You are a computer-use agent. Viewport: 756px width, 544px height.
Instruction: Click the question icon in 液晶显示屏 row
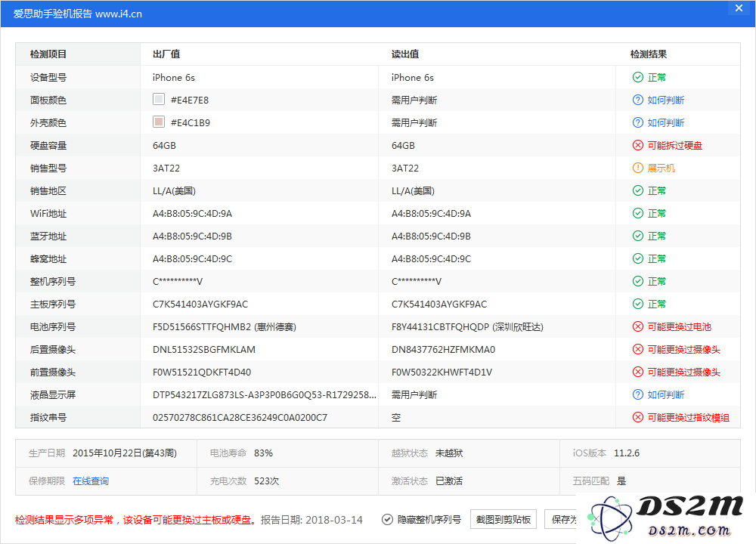637,394
